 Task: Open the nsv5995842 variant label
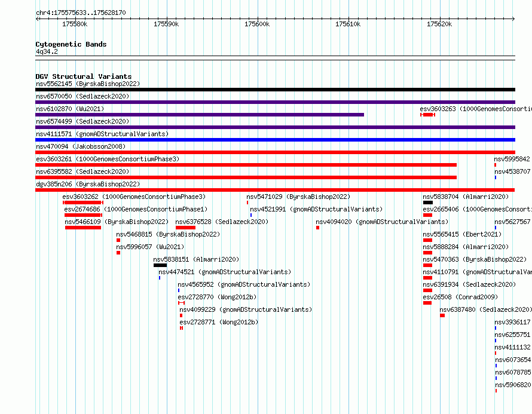click(512, 159)
